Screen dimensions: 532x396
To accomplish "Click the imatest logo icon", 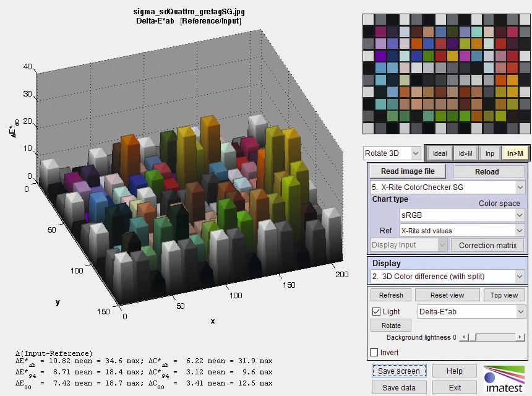I will (x=504, y=379).
